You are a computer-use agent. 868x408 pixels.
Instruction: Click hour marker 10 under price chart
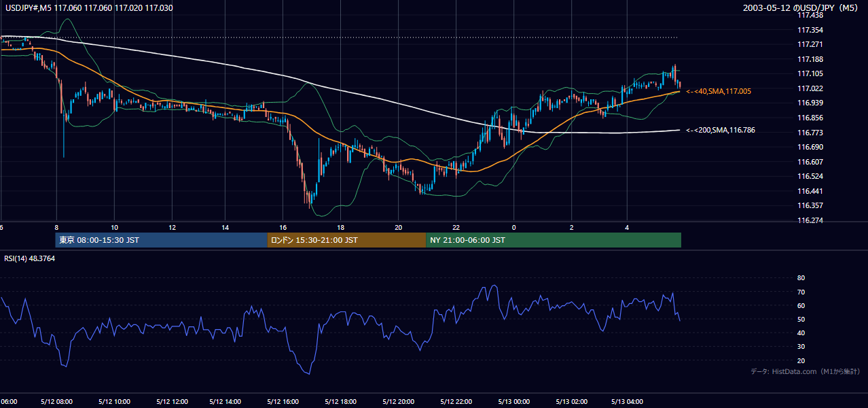tap(114, 227)
